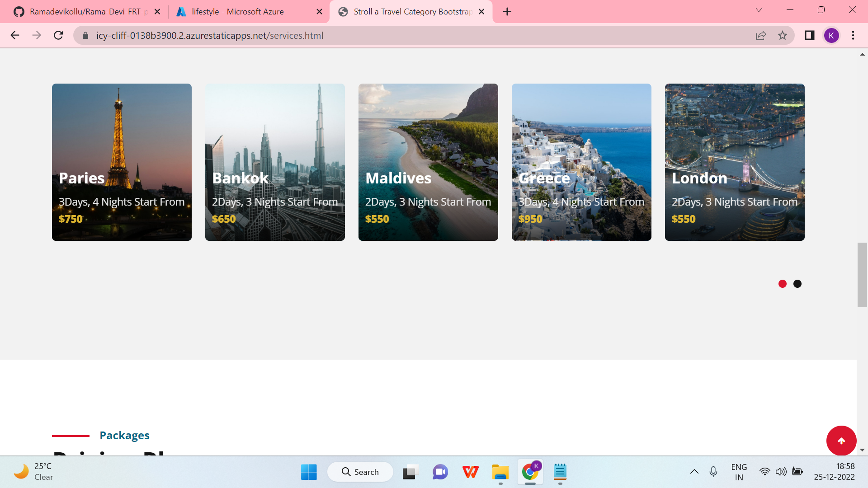Open the Maldives travel package card
This screenshot has height=488, width=868.
(x=428, y=162)
